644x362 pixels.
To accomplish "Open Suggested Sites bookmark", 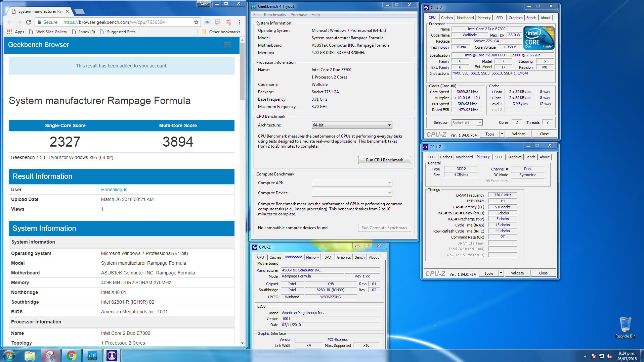I will pyautogui.click(x=118, y=32).
